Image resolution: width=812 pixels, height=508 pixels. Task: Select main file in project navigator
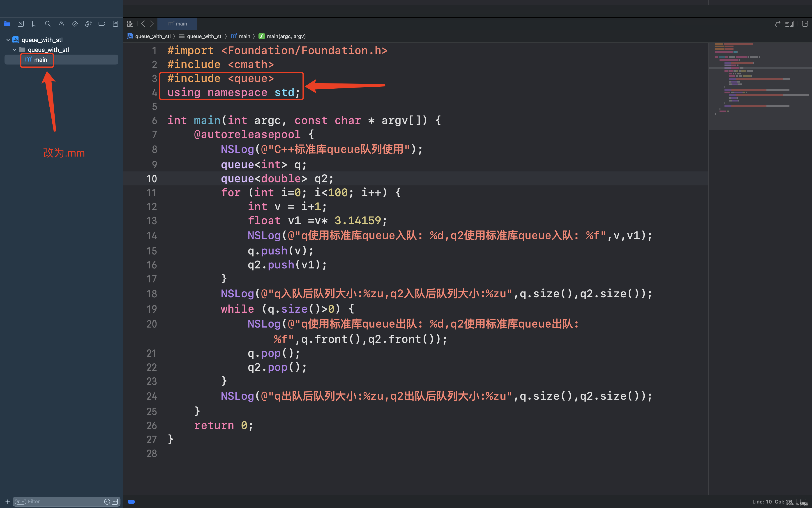coord(40,60)
